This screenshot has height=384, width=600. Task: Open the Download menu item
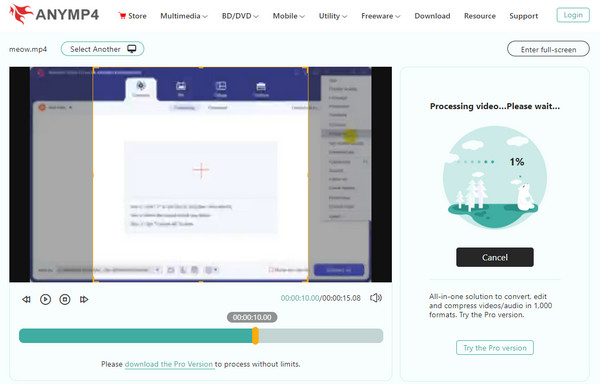(432, 16)
